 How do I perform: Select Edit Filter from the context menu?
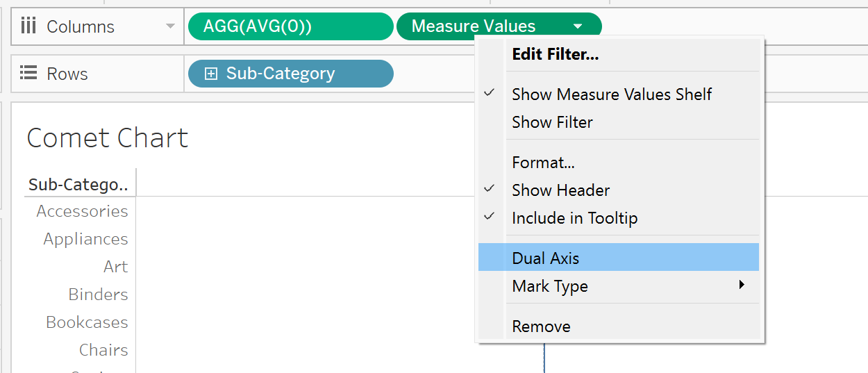(555, 54)
